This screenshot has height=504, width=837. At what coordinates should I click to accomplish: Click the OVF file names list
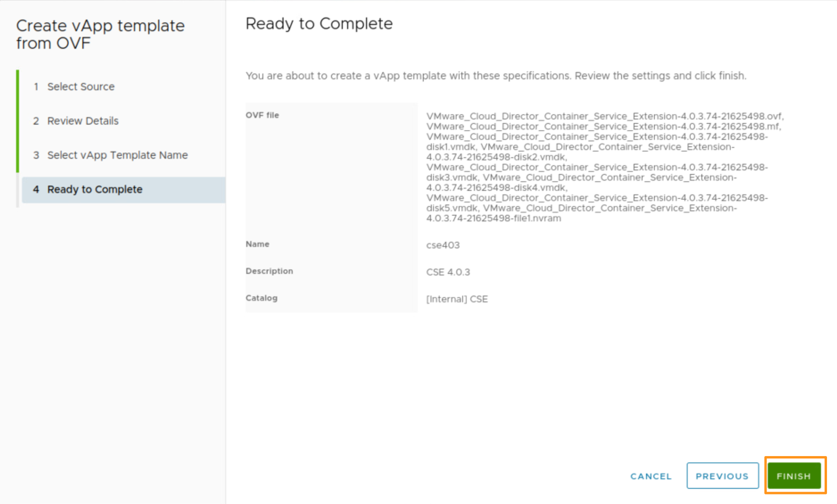pyautogui.click(x=605, y=167)
